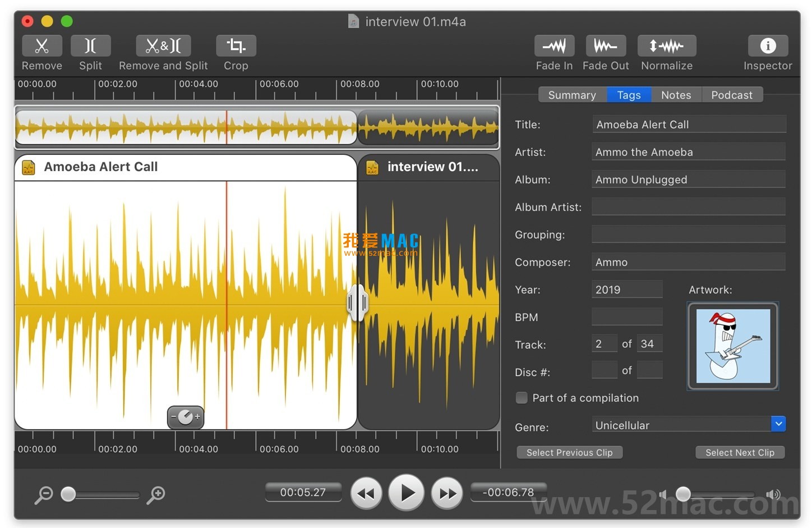Click the rewind button
The image size is (812, 528).
pyautogui.click(x=366, y=493)
